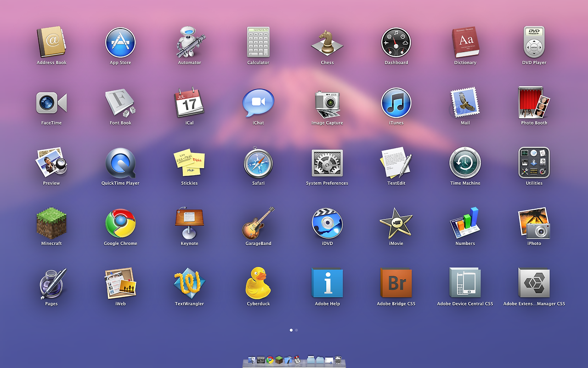588x368 pixels.
Task: Open iWeb
Action: (x=120, y=283)
